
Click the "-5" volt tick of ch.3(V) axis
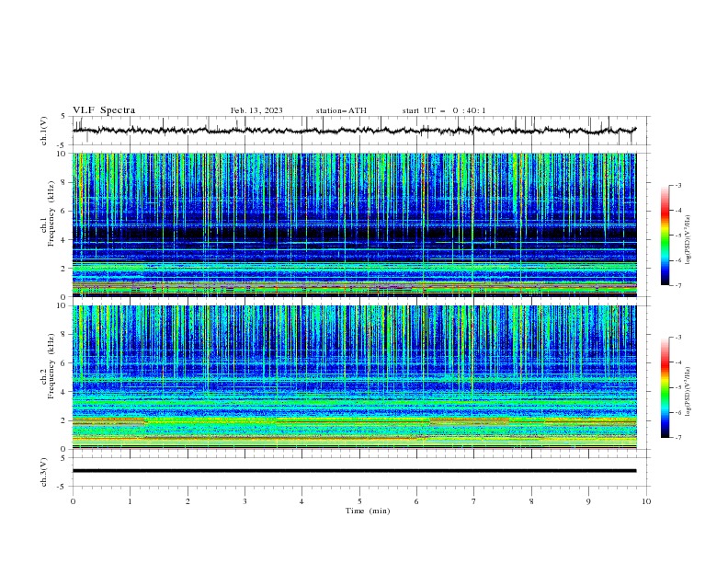click(63, 487)
